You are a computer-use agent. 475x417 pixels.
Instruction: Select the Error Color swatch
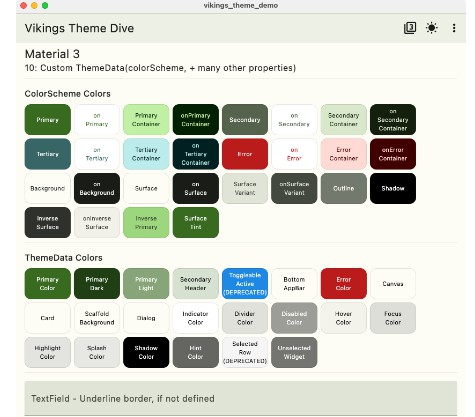pyautogui.click(x=344, y=284)
